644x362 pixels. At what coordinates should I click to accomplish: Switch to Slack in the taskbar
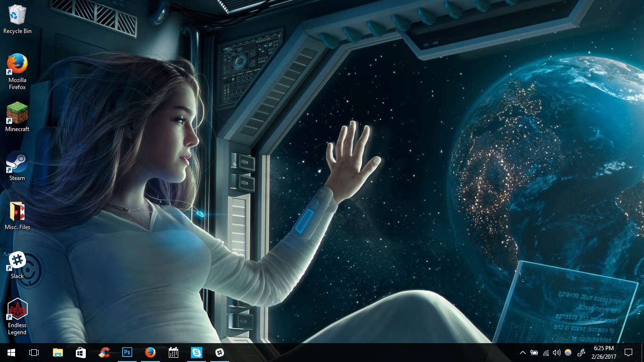click(x=219, y=353)
